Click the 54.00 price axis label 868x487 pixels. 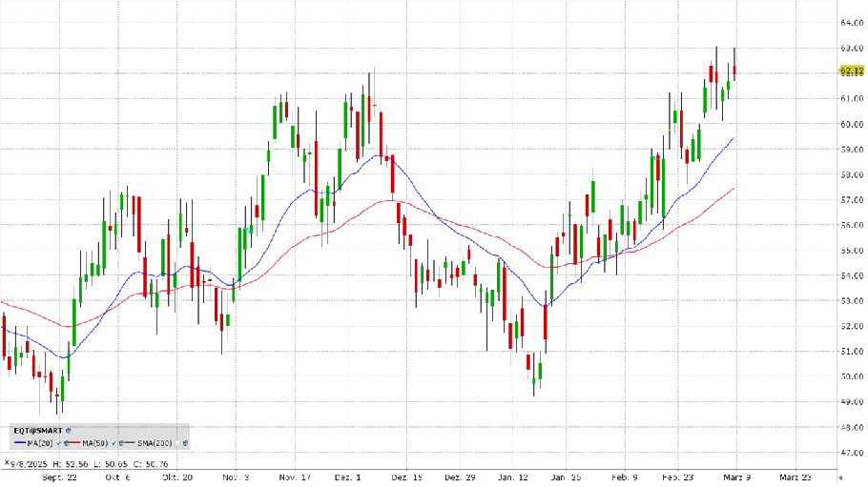(x=852, y=275)
